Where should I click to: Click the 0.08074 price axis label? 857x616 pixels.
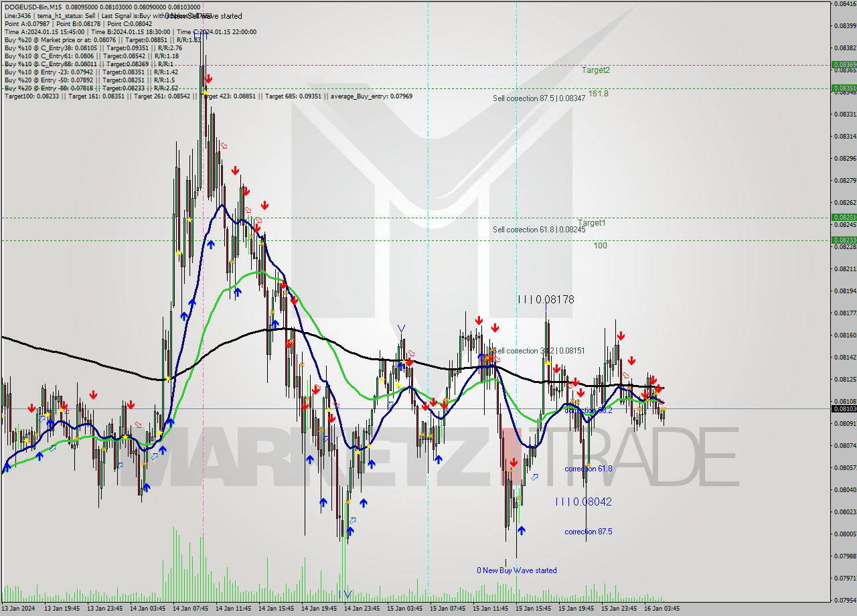(845, 446)
